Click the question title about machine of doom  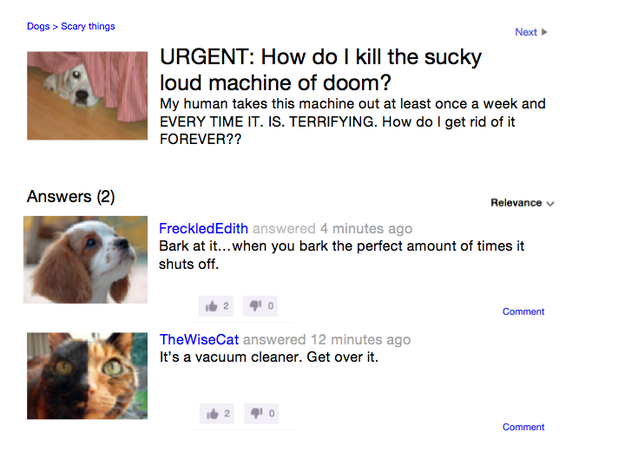320,69
